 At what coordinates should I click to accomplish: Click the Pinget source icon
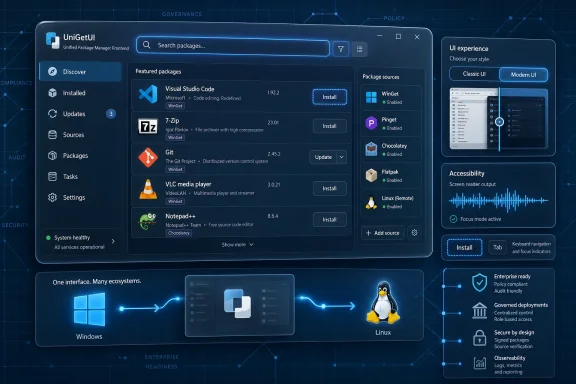coord(371,123)
